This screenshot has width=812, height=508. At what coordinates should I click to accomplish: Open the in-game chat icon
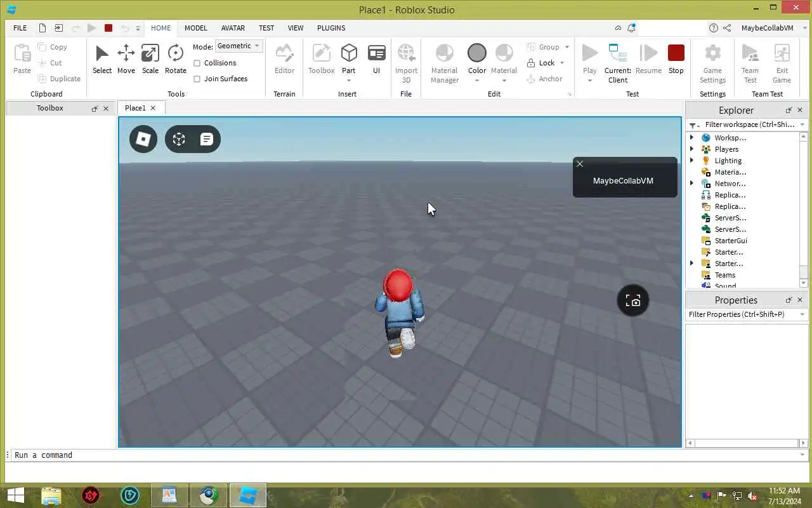pyautogui.click(x=206, y=139)
